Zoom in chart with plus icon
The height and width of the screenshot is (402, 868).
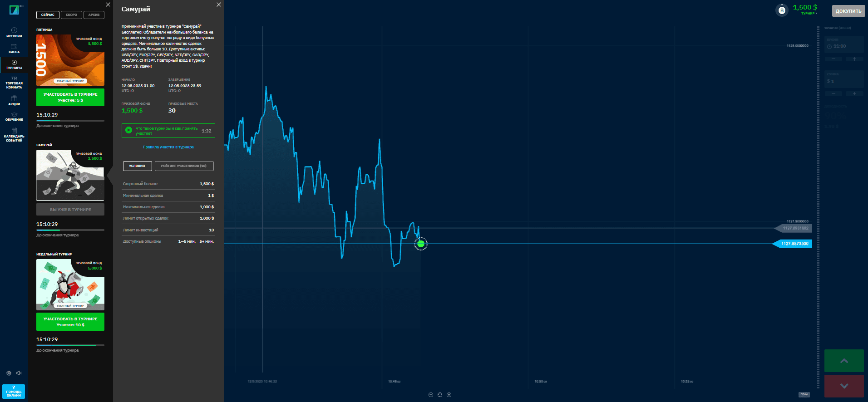449,395
